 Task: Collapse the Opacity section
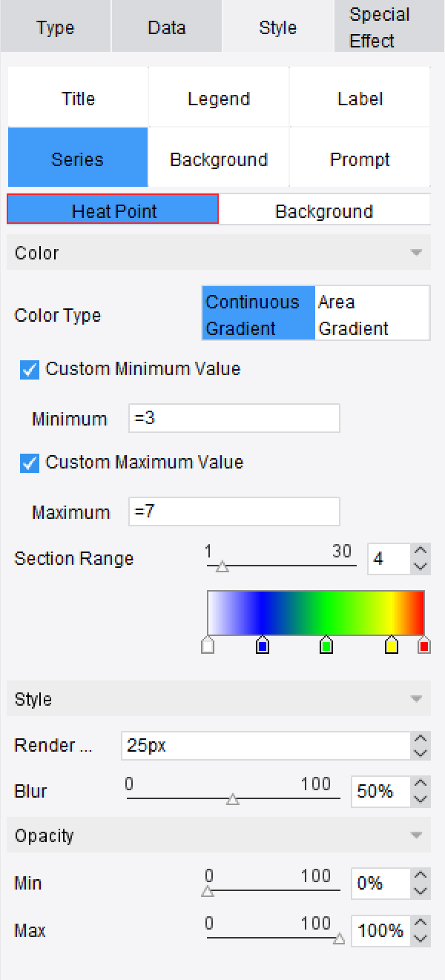point(416,835)
